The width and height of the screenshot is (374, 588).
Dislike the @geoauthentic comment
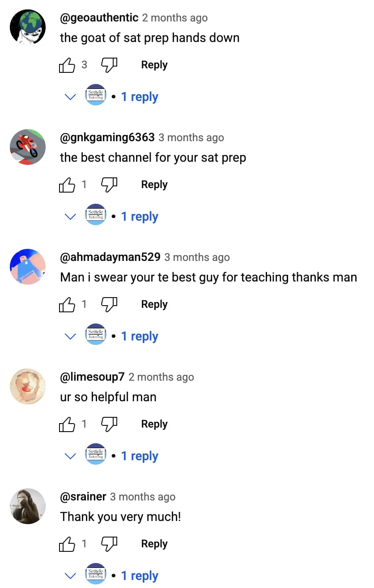[109, 65]
